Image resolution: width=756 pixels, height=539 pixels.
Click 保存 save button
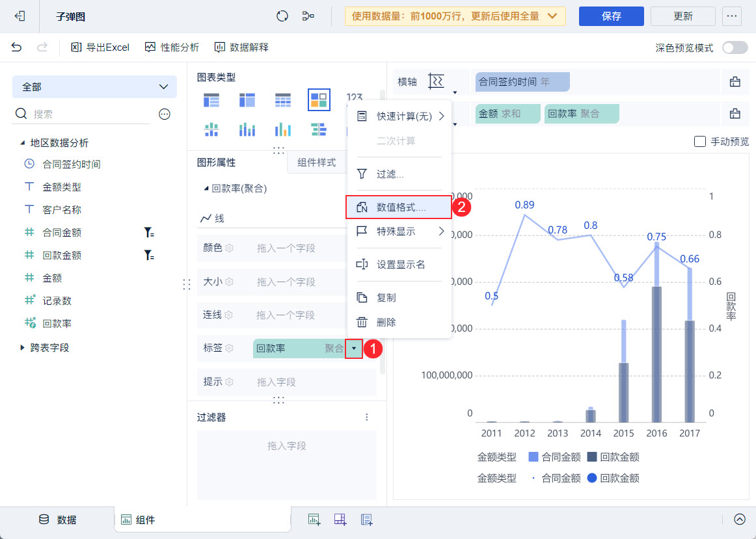612,16
